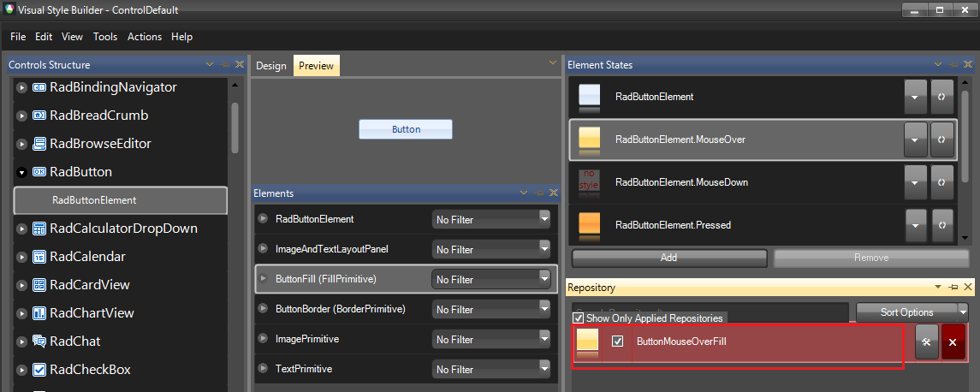Select the RadButtonElement tree item
980x392 pixels.
(x=120, y=200)
